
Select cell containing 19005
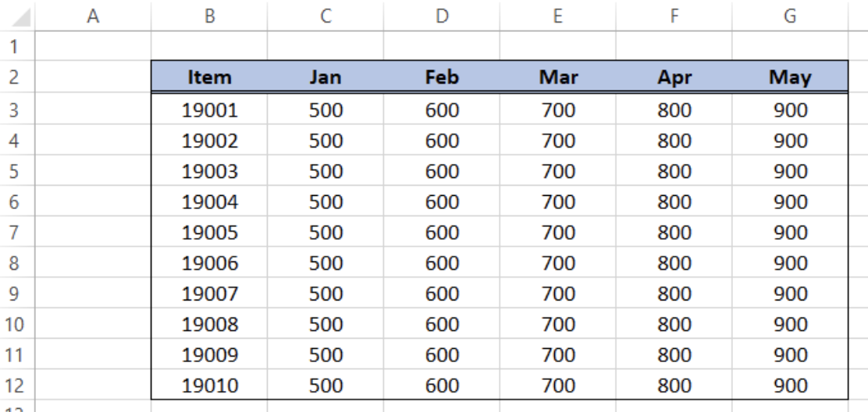209,232
